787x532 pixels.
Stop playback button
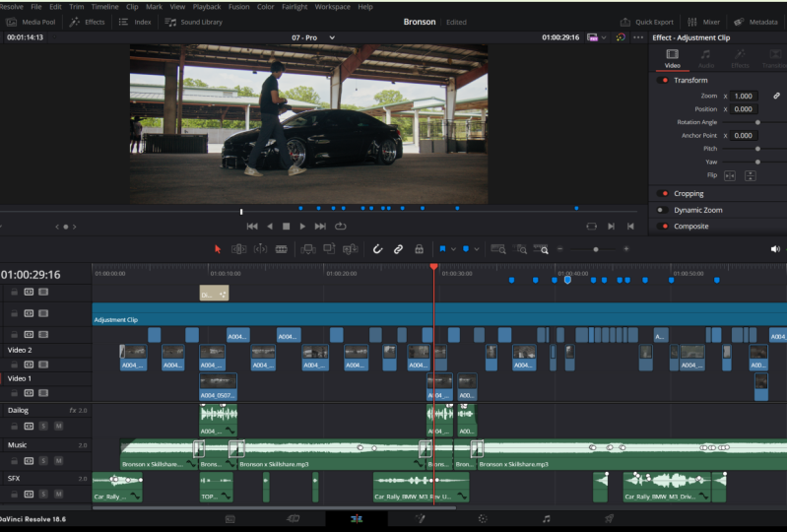click(286, 227)
